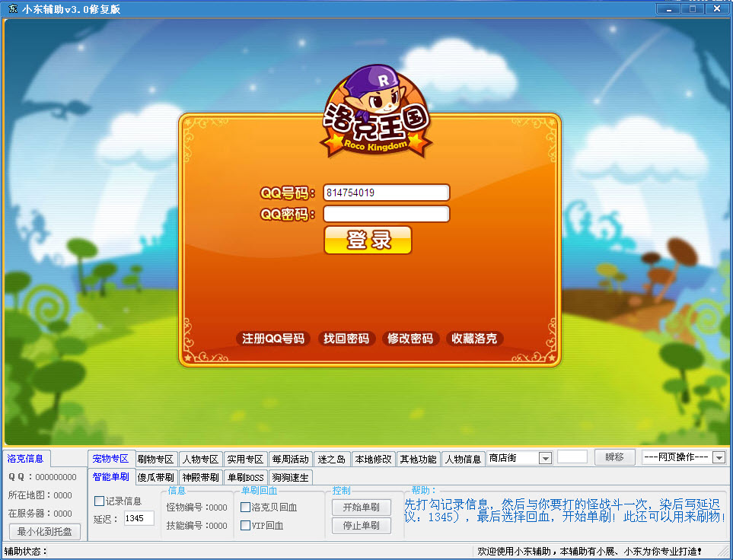Click the 技能编号 :0000 text
This screenshot has width=733, height=560.
(197, 526)
